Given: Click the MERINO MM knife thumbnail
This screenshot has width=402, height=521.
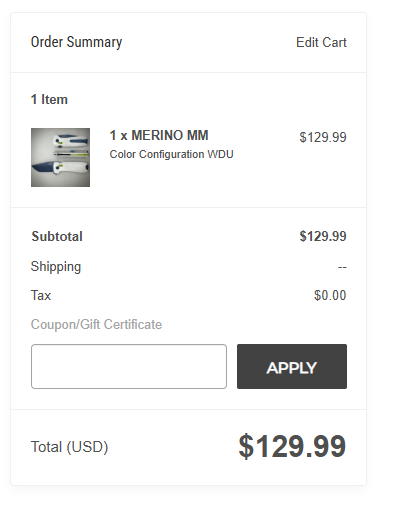Looking at the screenshot, I should [x=60, y=157].
